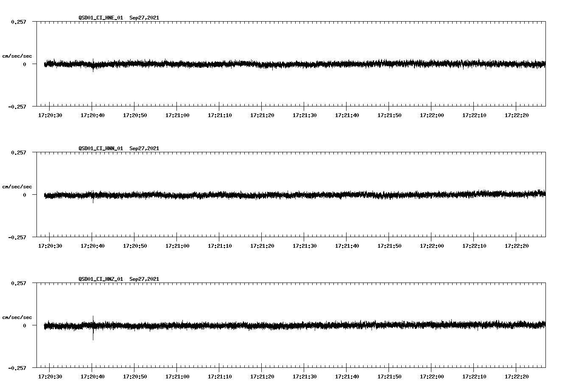Select the 0.257 upper limit on HNE plot

click(x=18, y=22)
